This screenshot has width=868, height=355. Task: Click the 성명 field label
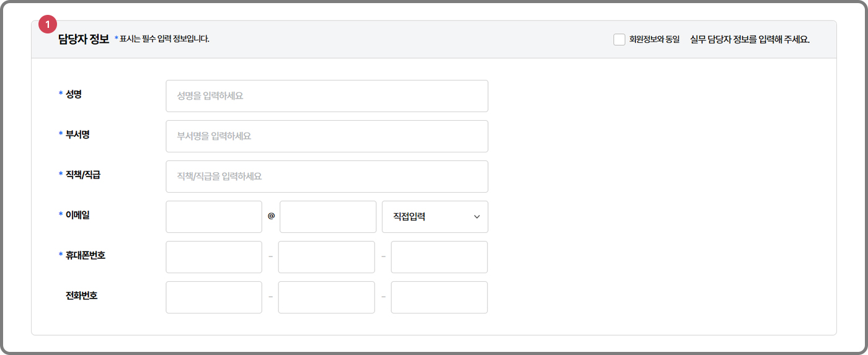74,94
